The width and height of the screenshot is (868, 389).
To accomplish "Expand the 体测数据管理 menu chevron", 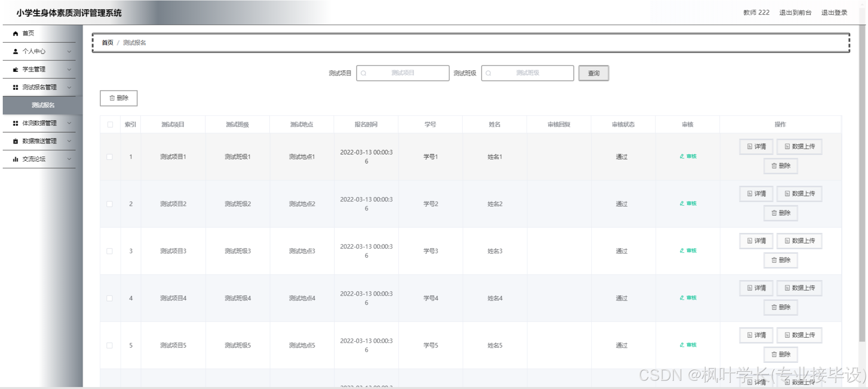I will coord(69,123).
